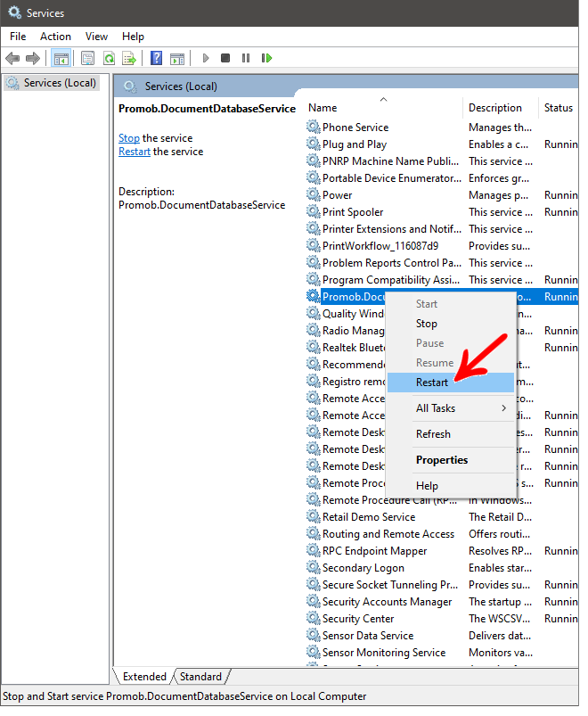The height and width of the screenshot is (716, 588).
Task: Select Realtek Bluetooth service row
Action: coord(354,348)
